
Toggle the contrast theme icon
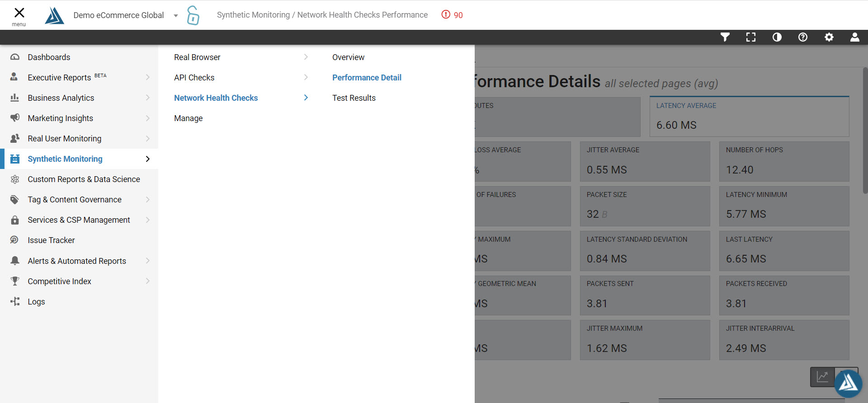click(x=777, y=37)
